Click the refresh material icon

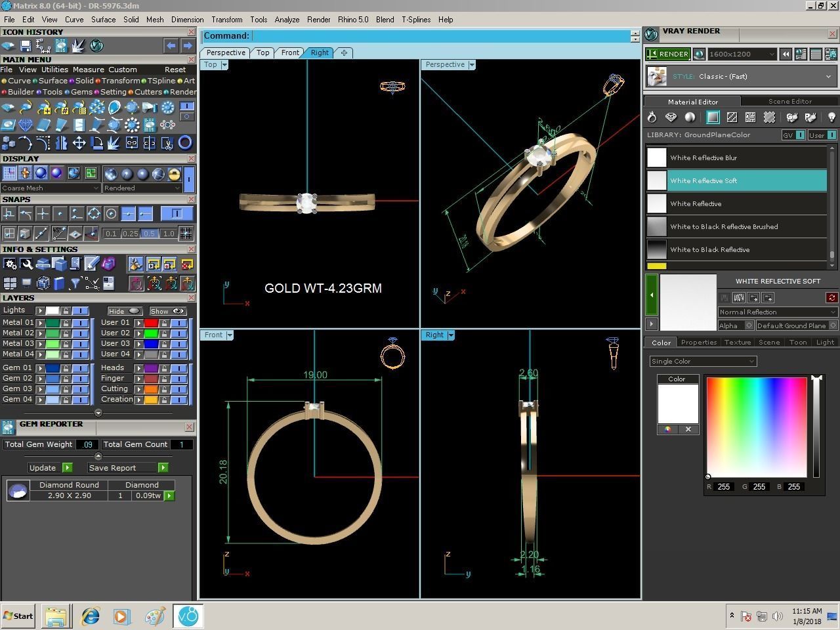(x=832, y=298)
